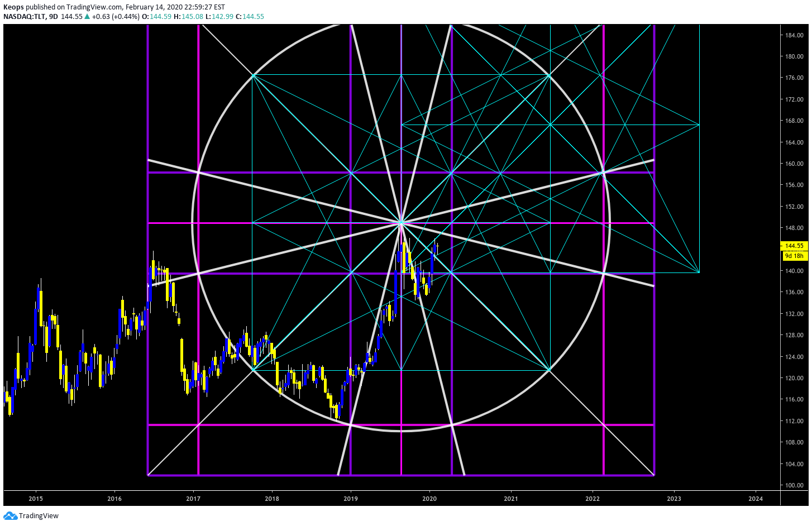Click the 128.00 price axis label
The image size is (812, 526).
pos(794,335)
